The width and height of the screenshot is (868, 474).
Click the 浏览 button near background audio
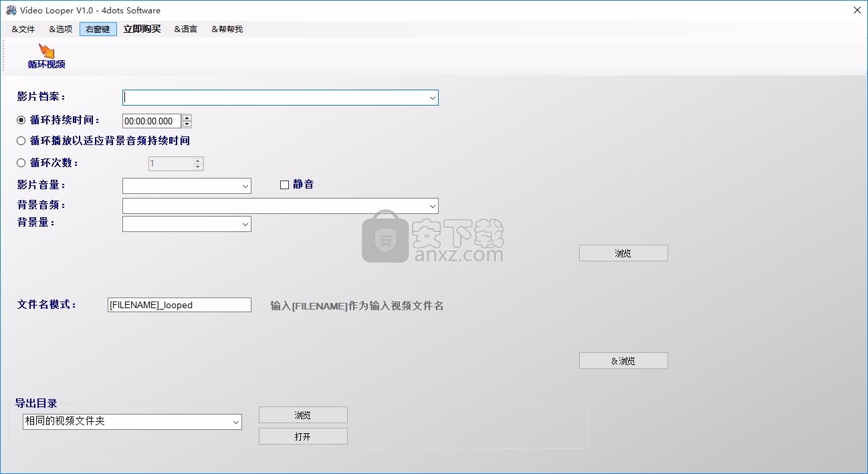(623, 253)
